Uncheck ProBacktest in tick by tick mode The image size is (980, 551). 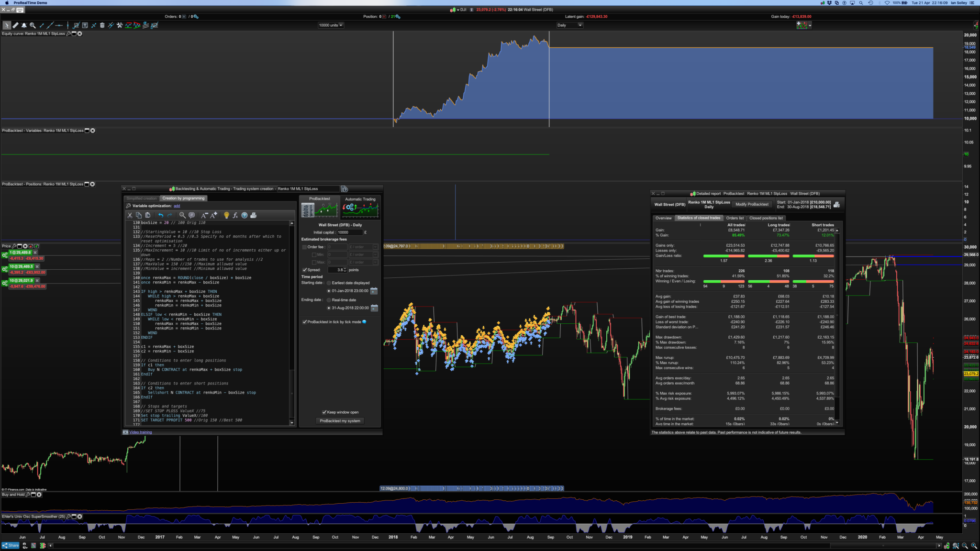tap(305, 322)
